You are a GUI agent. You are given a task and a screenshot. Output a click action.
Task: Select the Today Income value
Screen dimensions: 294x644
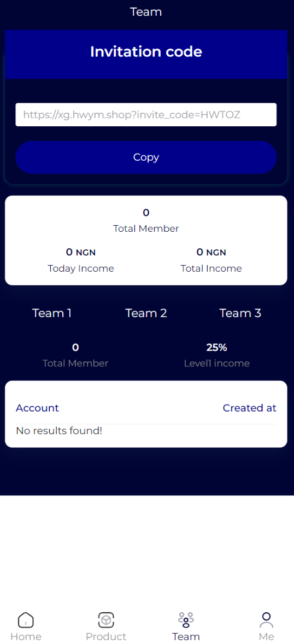click(80, 252)
